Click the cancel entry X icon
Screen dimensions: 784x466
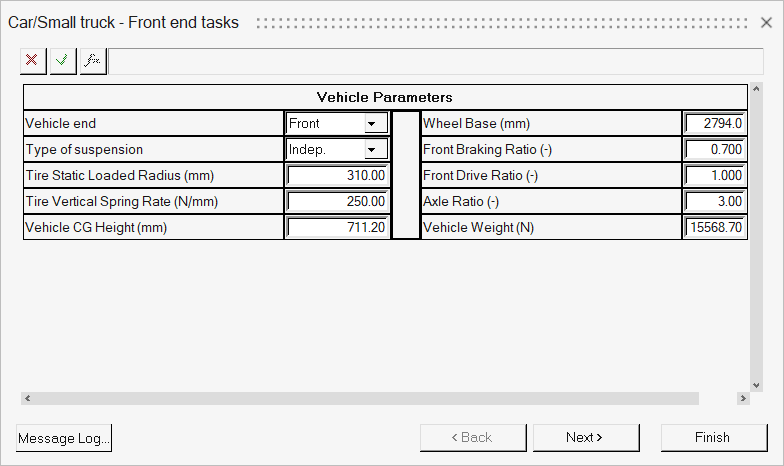pyautogui.click(x=32, y=61)
